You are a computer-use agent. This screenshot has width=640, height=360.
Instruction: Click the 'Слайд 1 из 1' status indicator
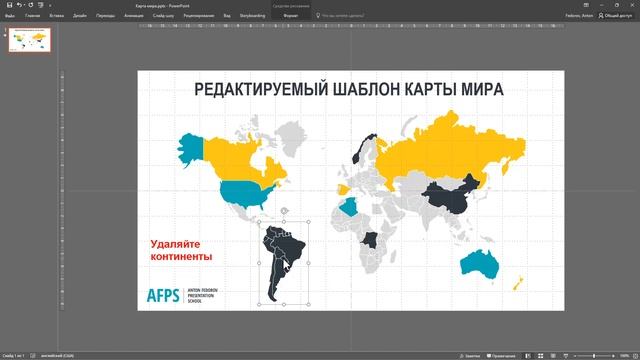point(14,356)
